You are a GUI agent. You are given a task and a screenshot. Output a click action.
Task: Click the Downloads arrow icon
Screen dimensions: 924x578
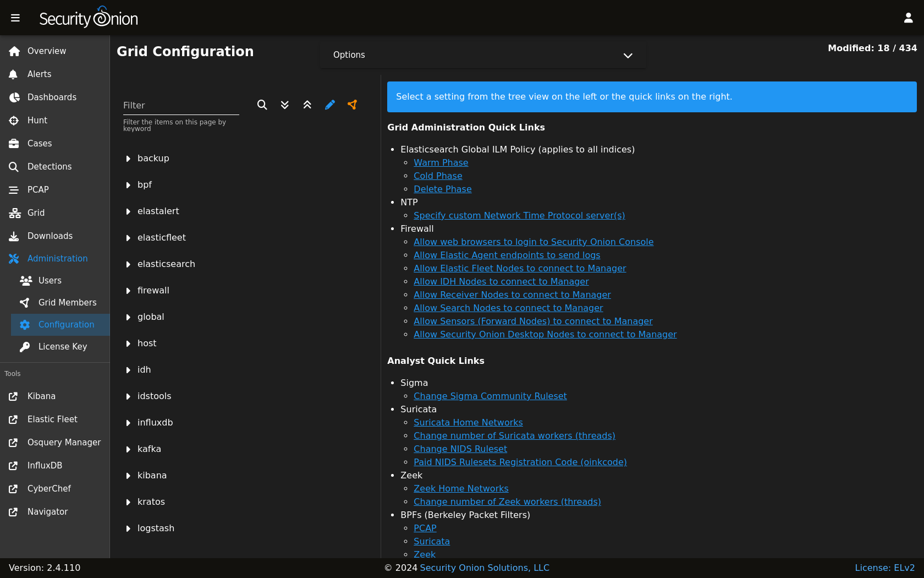(14, 236)
